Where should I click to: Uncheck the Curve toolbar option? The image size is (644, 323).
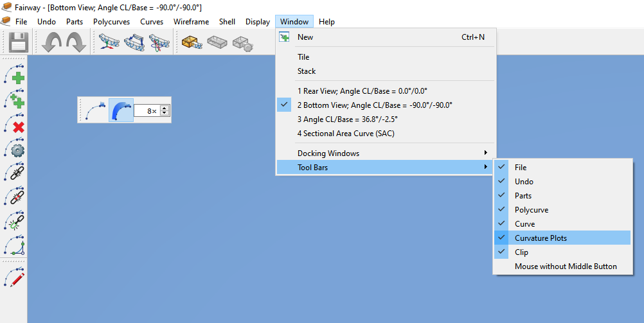click(562, 224)
